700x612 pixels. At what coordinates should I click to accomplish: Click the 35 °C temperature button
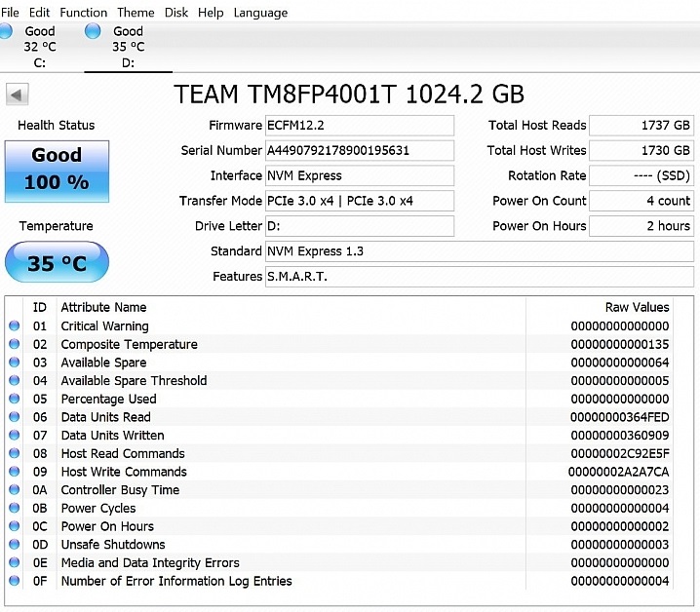click(57, 262)
